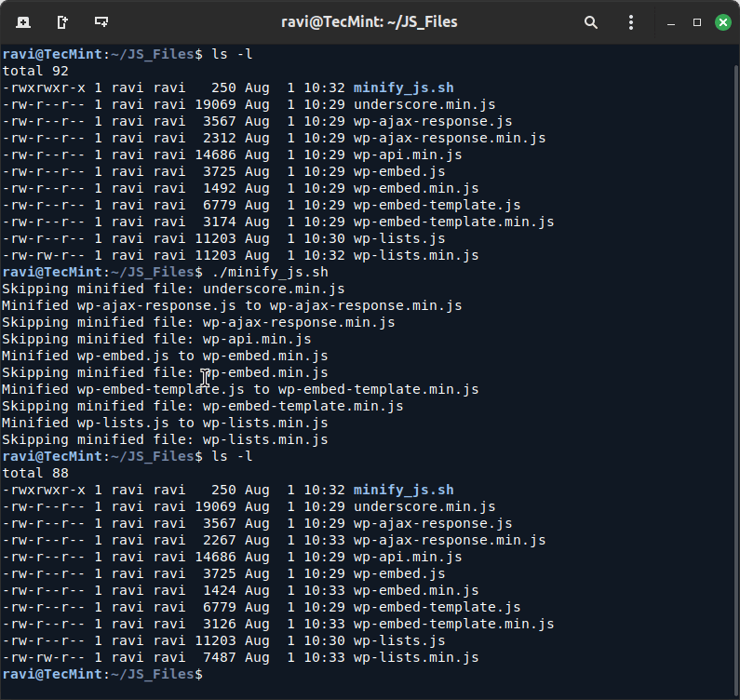Click the 'Minified wp-embed.js to wp-embed.min.js' line
This screenshot has height=700, width=740.
click(x=165, y=356)
